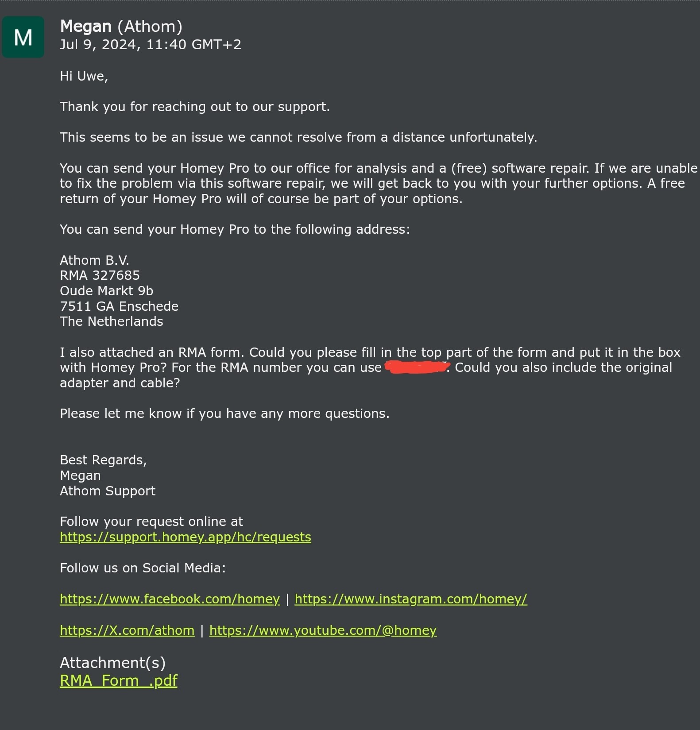Open the Homey Instagram link
Viewport: 700px width, 730px height.
[x=410, y=599]
